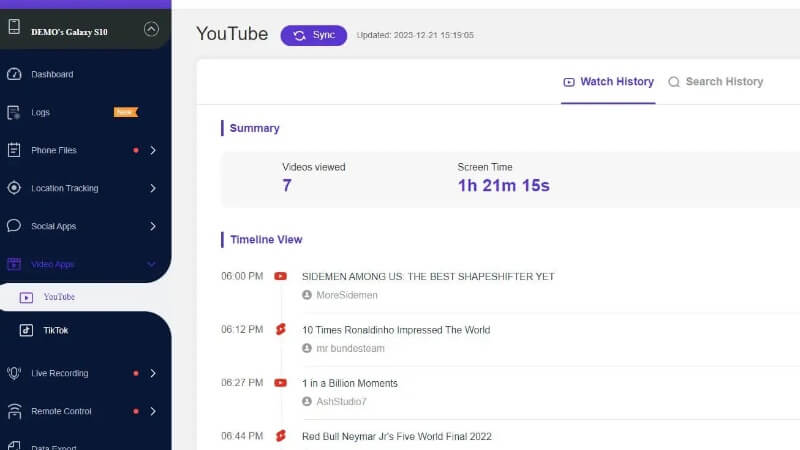The image size is (800, 450).
Task: Click the Shorts icon at 06:12 PM entry
Action: pyautogui.click(x=280, y=330)
